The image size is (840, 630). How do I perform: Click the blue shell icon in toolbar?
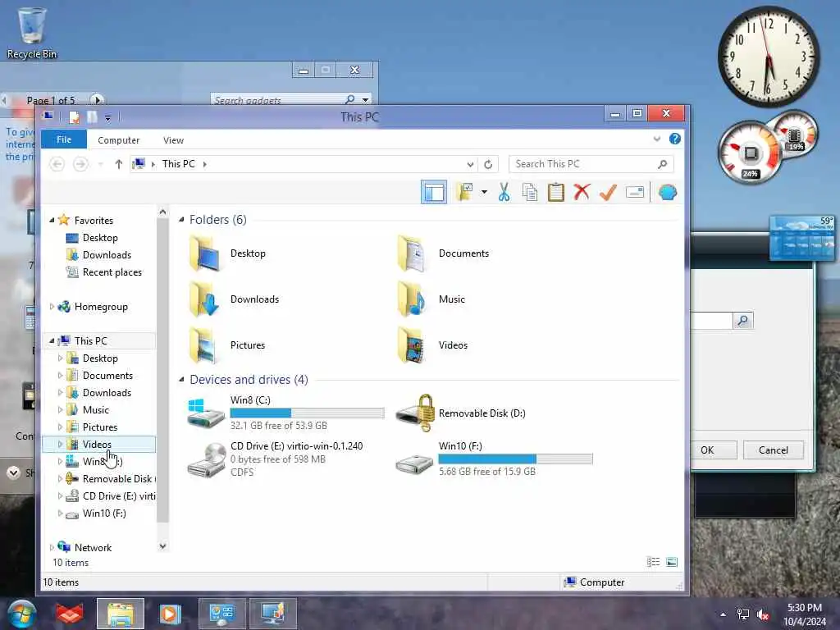[x=668, y=192]
